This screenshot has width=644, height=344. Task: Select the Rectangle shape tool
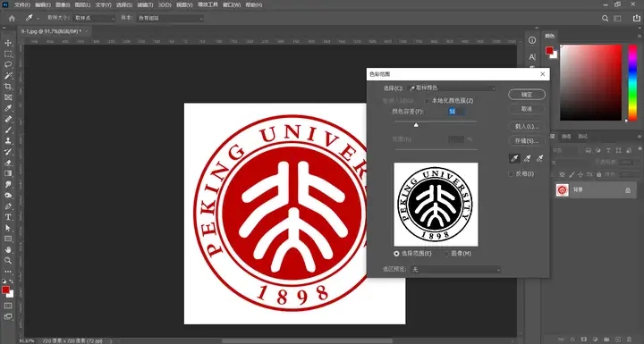(x=8, y=239)
